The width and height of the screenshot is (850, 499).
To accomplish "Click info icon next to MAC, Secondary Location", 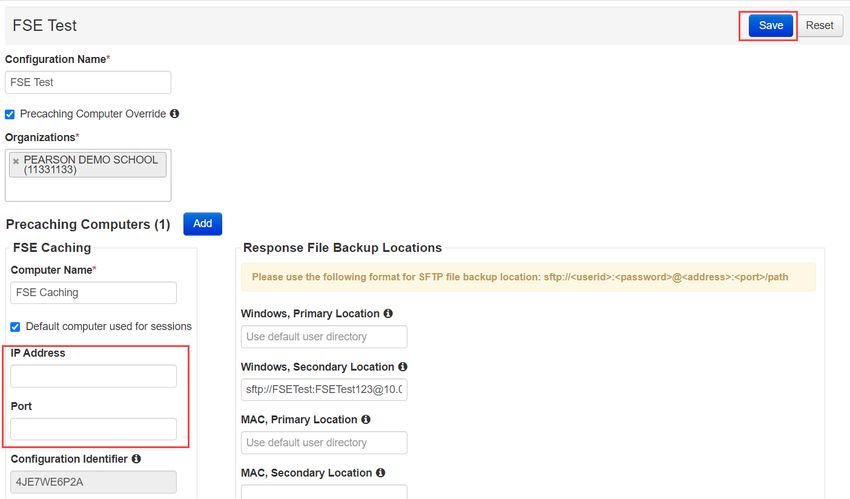I will pyautogui.click(x=381, y=472).
